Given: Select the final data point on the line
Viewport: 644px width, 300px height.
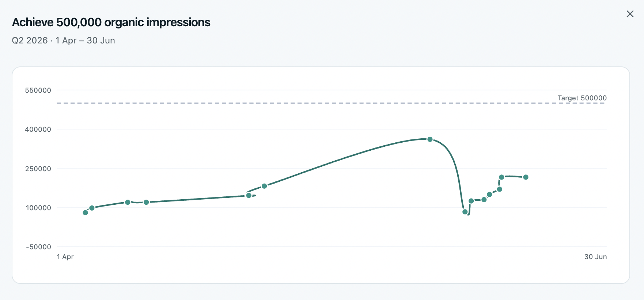Looking at the screenshot, I should pos(526,177).
